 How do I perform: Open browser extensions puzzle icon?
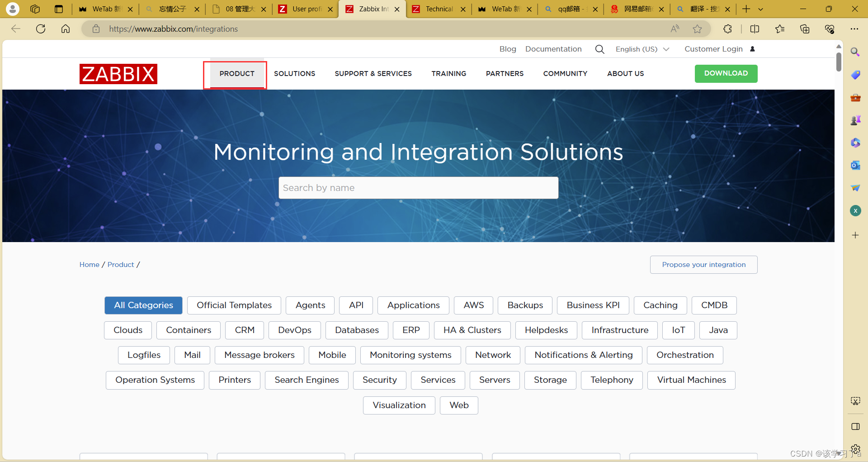[x=727, y=29]
